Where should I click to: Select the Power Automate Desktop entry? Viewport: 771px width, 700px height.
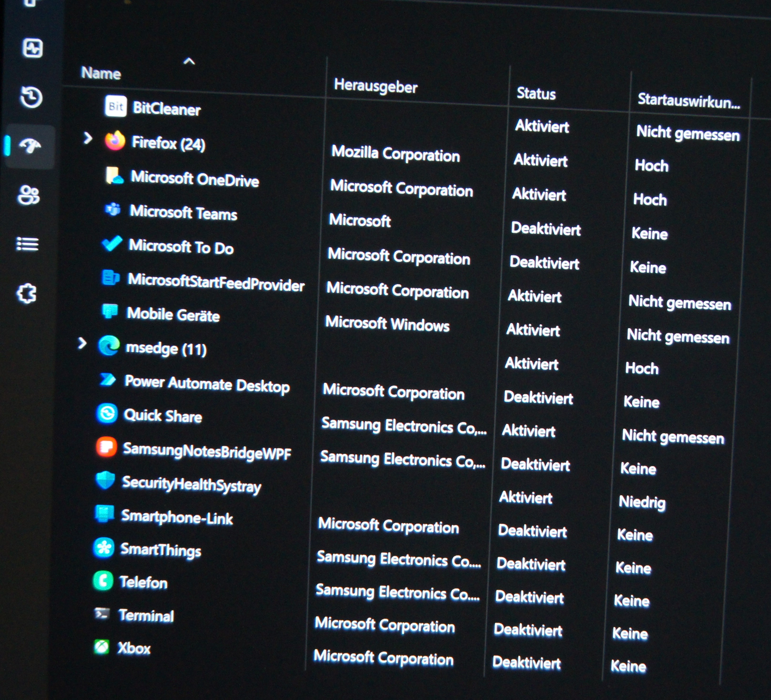click(207, 384)
